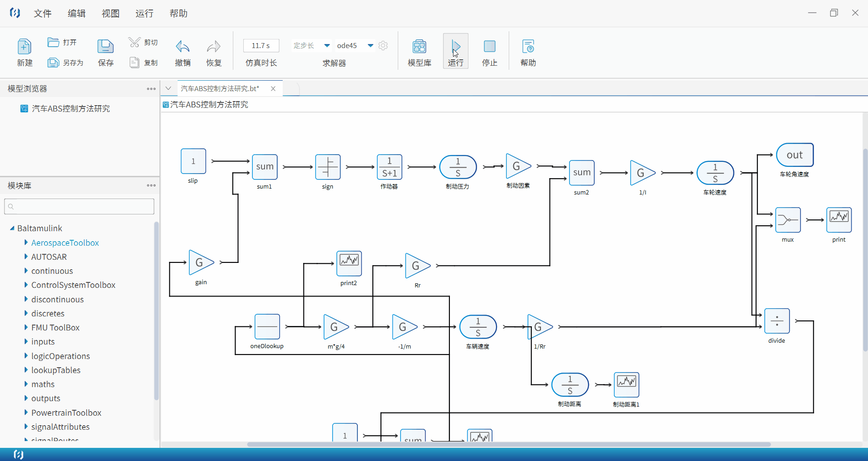The image size is (868, 461).
Task: Select the m*g/4 gain block
Action: (336, 327)
